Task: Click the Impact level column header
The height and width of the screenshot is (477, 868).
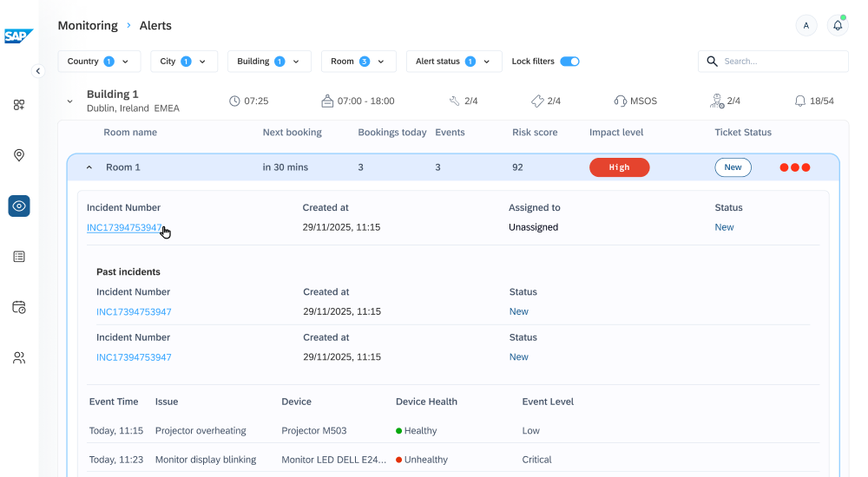Action: point(616,132)
